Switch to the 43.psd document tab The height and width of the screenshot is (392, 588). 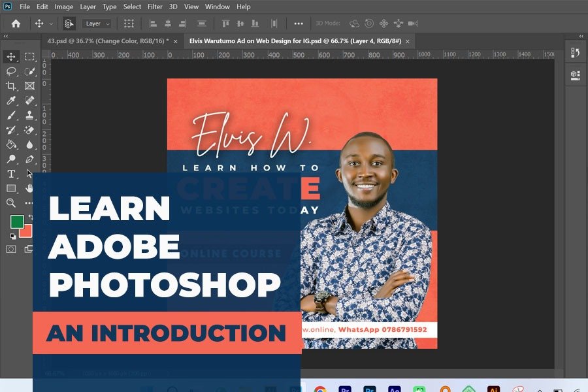coord(108,41)
